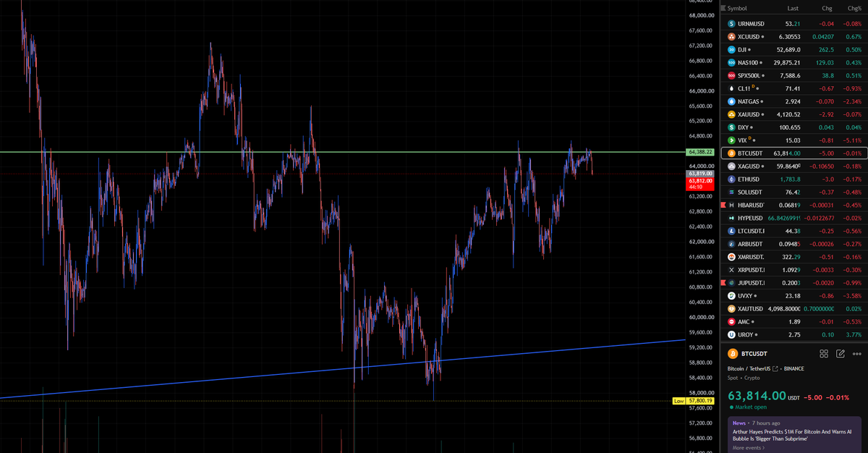Click the XRPUSDT X icon
The height and width of the screenshot is (453, 868).
coord(731,270)
